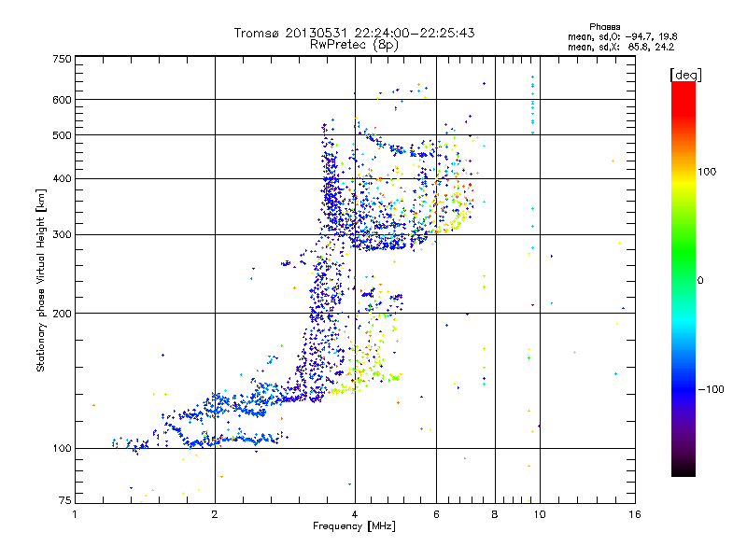This screenshot has width=747, height=560.
Task: Click the colorbar's green zero region
Action: tap(684, 280)
